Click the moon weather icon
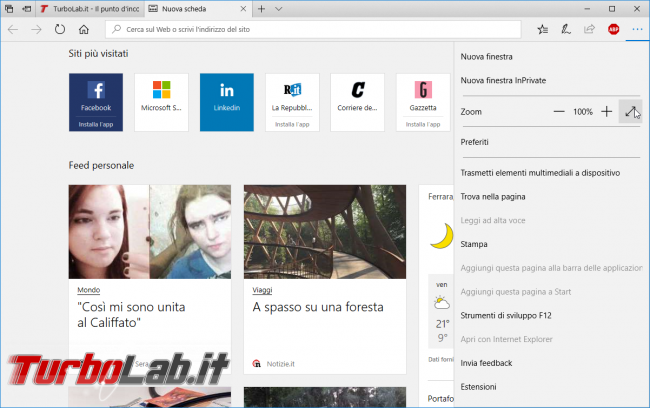This screenshot has height=408, width=650. [x=441, y=236]
